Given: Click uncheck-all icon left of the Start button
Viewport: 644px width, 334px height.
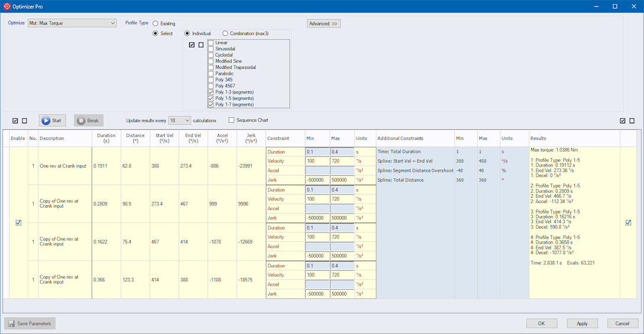Looking at the screenshot, I should point(24,121).
